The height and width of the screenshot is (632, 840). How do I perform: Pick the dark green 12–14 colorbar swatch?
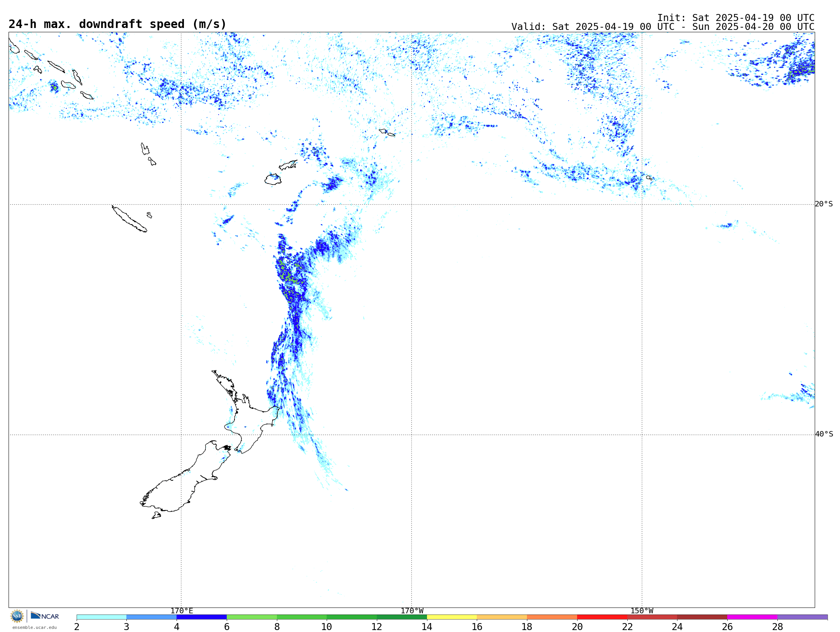pyautogui.click(x=402, y=617)
